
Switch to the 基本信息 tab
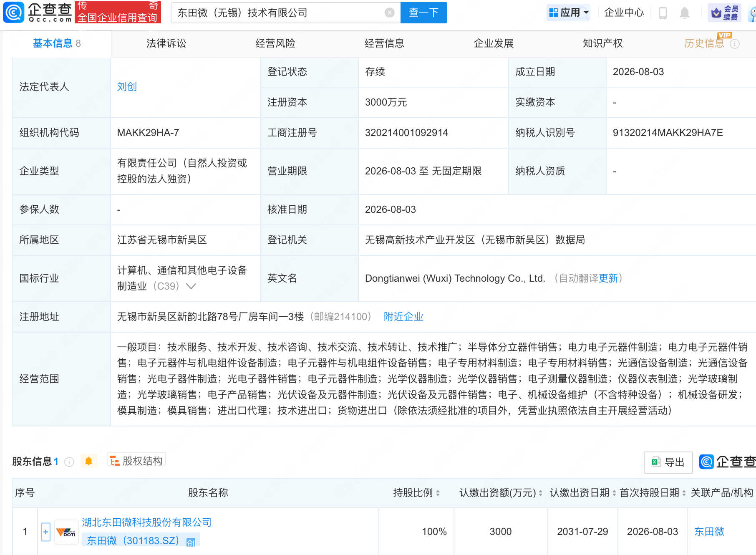pyautogui.click(x=57, y=43)
